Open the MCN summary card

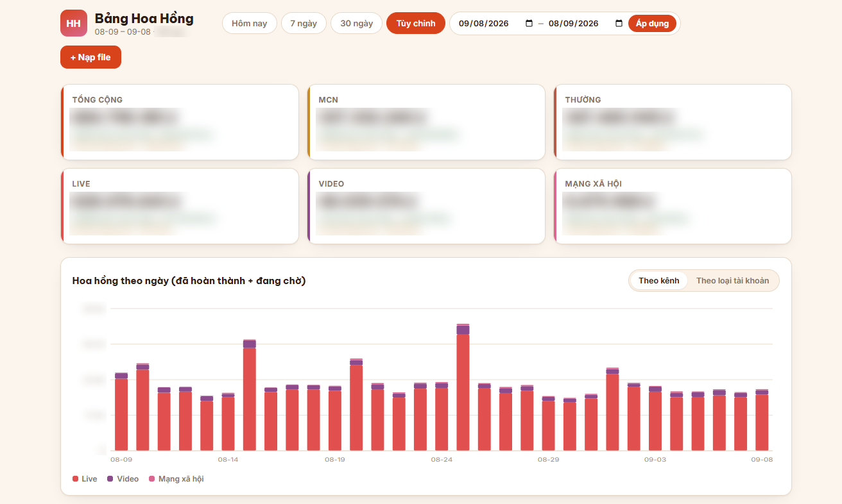(x=426, y=122)
